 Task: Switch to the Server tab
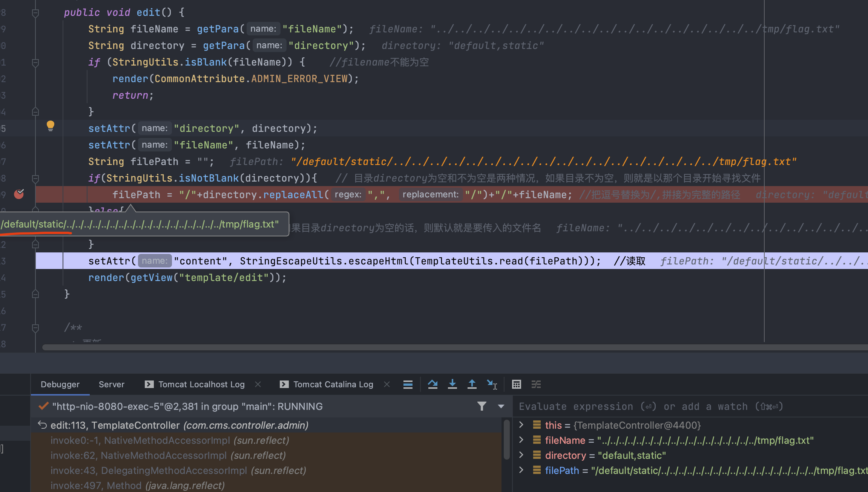(x=111, y=384)
